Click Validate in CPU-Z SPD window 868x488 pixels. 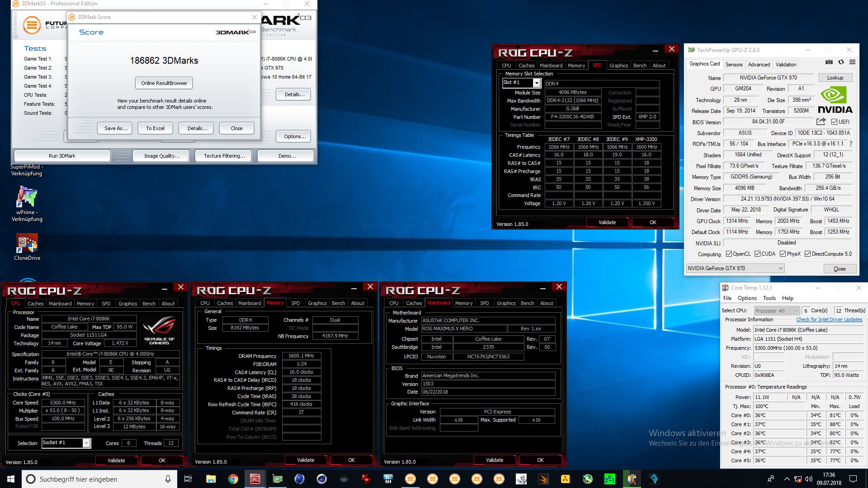pos(607,222)
